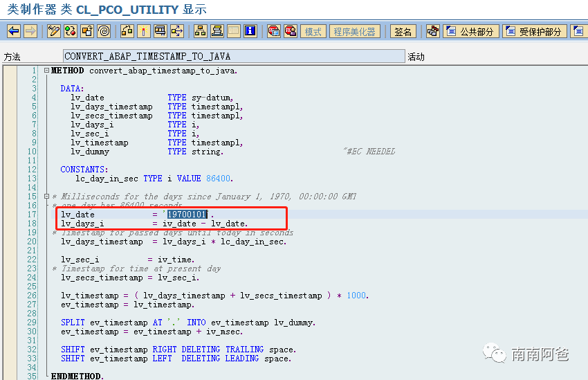Open the blue Help information icon
Image resolution: width=588 pixels, height=380 pixels.
[250, 31]
